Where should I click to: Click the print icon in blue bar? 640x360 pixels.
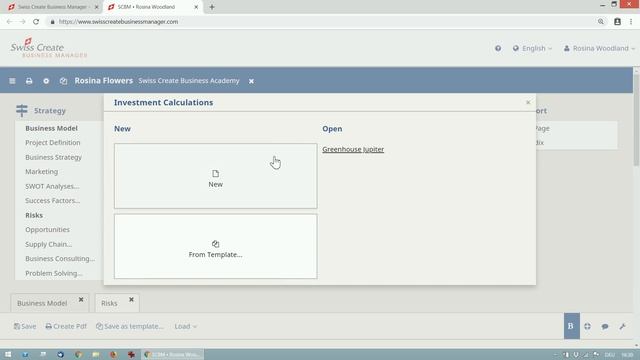click(x=29, y=81)
